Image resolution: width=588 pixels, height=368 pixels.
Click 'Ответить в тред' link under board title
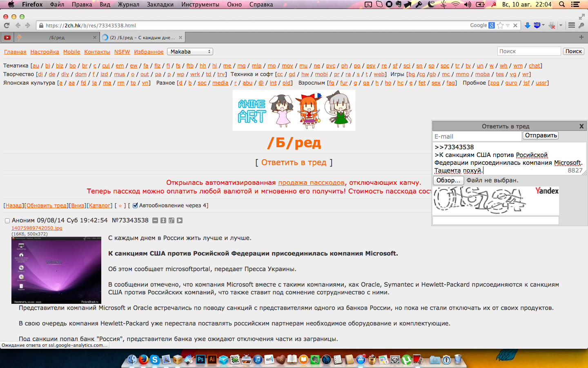tap(294, 163)
